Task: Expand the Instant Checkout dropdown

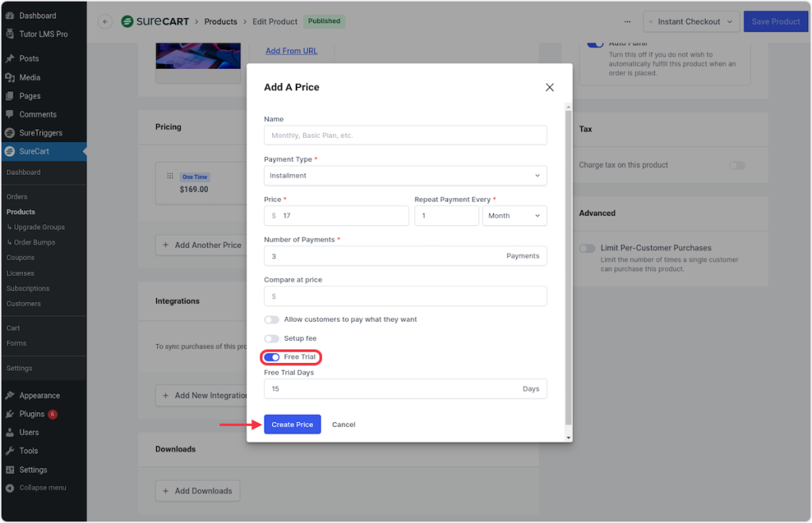Action: pyautogui.click(x=691, y=21)
